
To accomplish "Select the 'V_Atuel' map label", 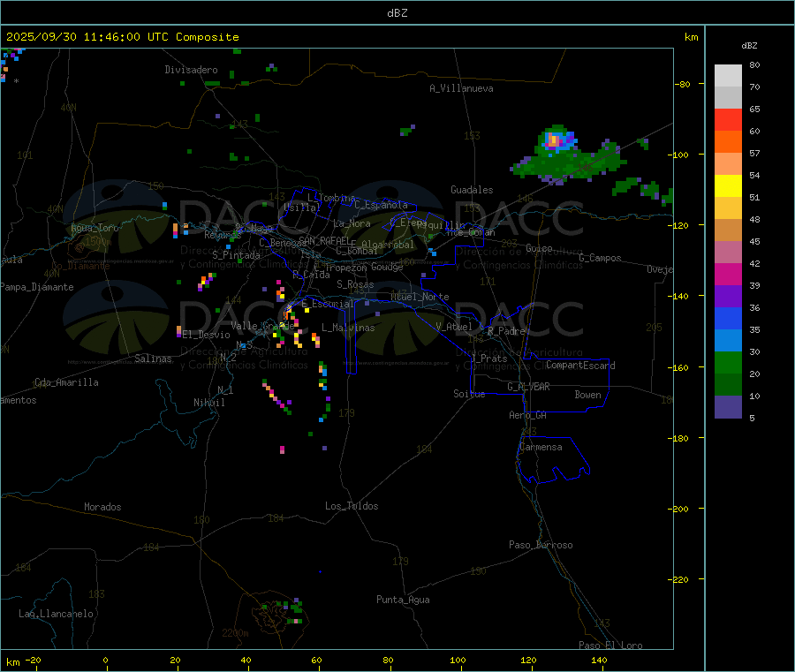I will pos(454,327).
